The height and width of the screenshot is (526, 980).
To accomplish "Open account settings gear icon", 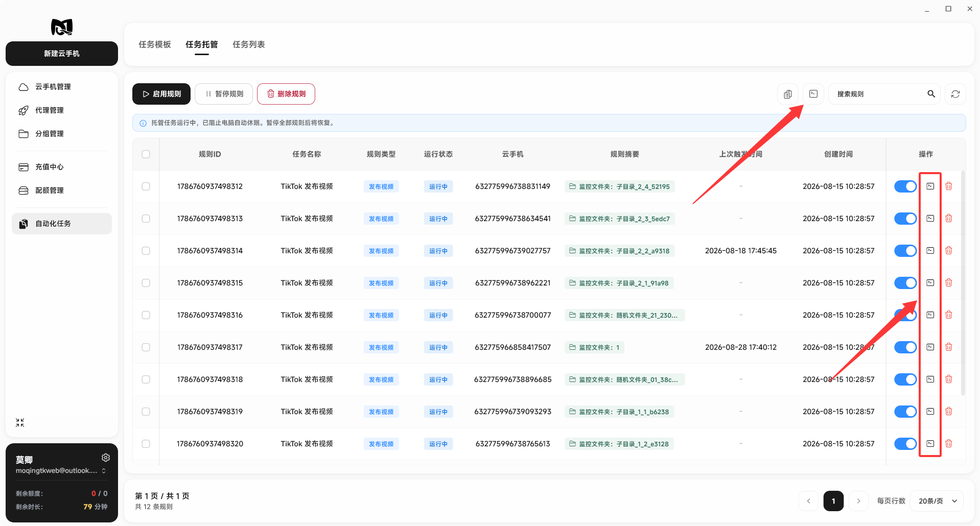I will pyautogui.click(x=106, y=458).
